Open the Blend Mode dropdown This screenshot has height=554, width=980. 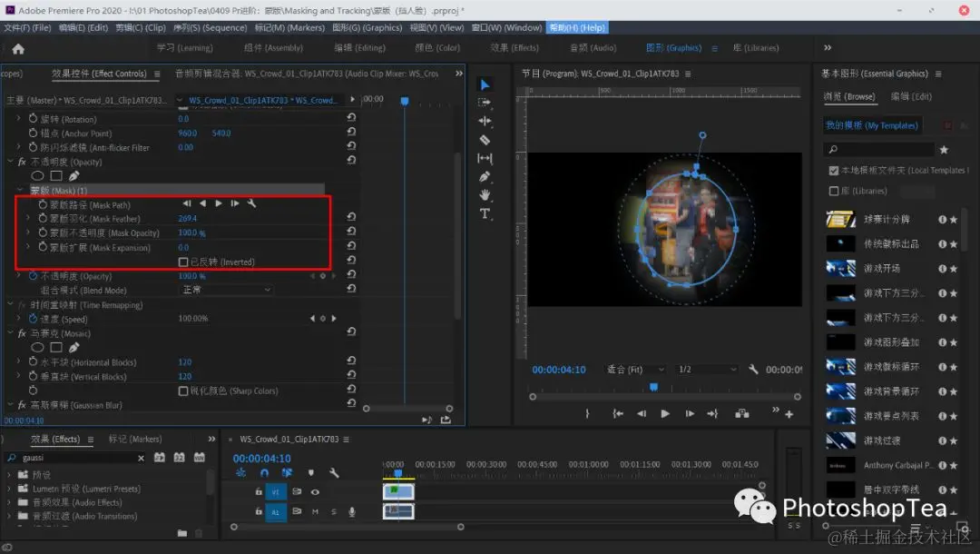[226, 290]
